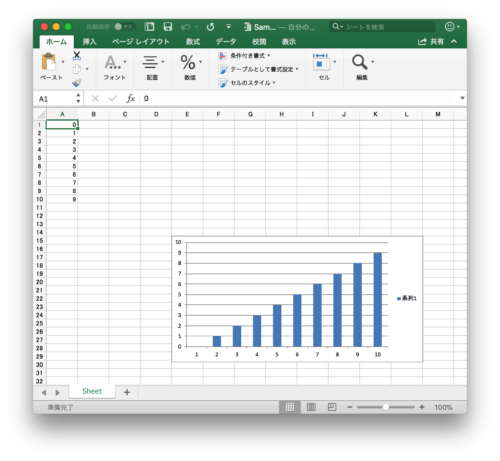500x461 pixels.
Task: Open the Insert (挿入) ribbon tab
Action: (89, 42)
